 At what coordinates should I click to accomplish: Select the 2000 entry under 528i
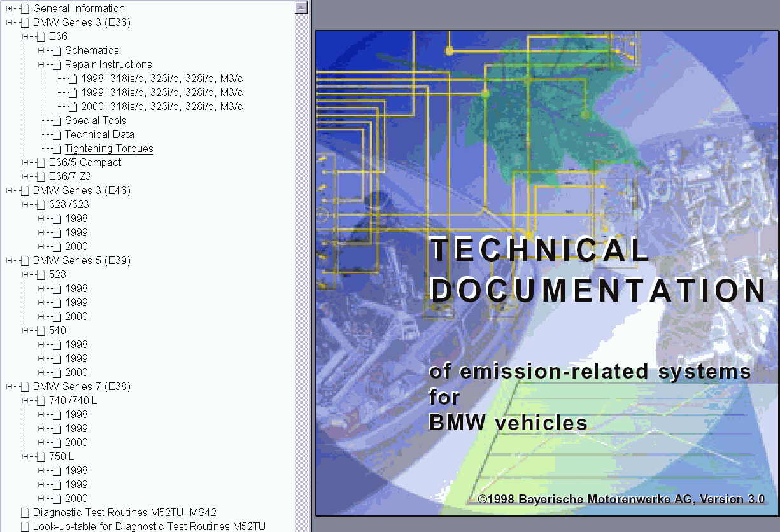(76, 317)
